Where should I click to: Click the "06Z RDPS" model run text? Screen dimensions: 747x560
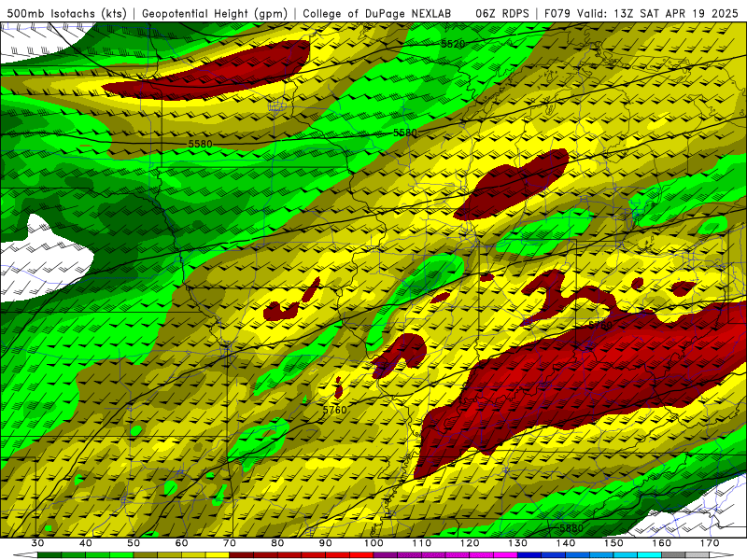[x=502, y=13]
